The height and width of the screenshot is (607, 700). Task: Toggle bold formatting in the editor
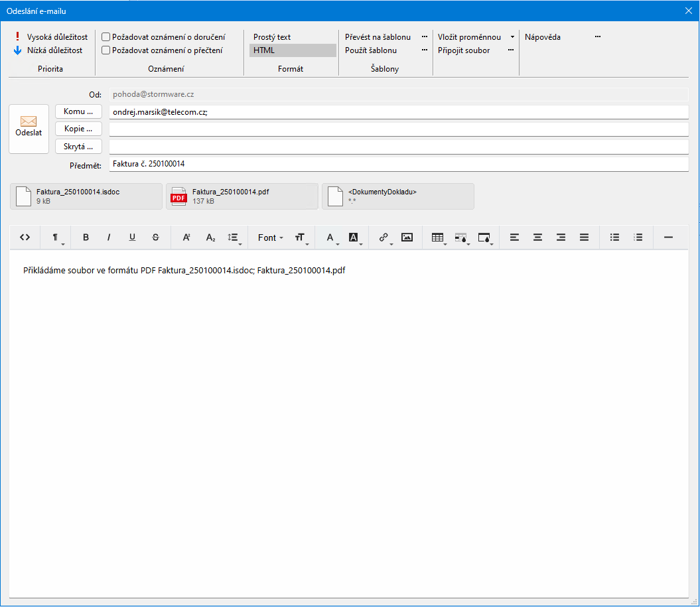[86, 237]
